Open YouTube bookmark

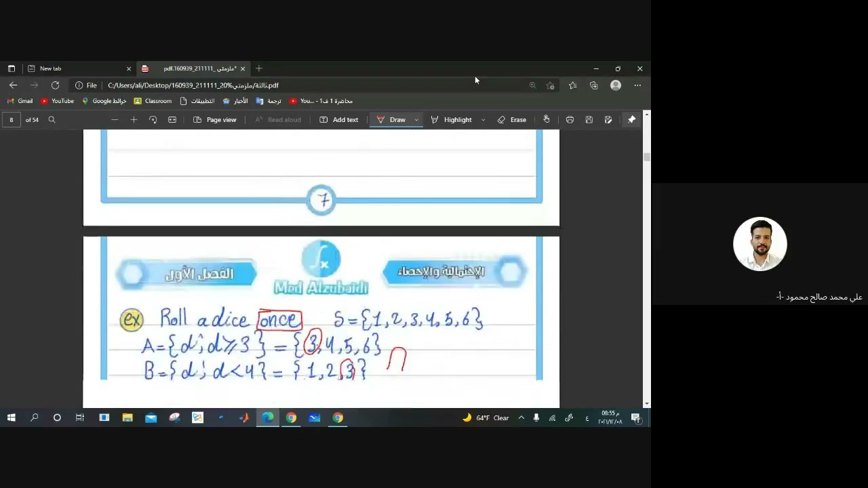[x=57, y=101]
